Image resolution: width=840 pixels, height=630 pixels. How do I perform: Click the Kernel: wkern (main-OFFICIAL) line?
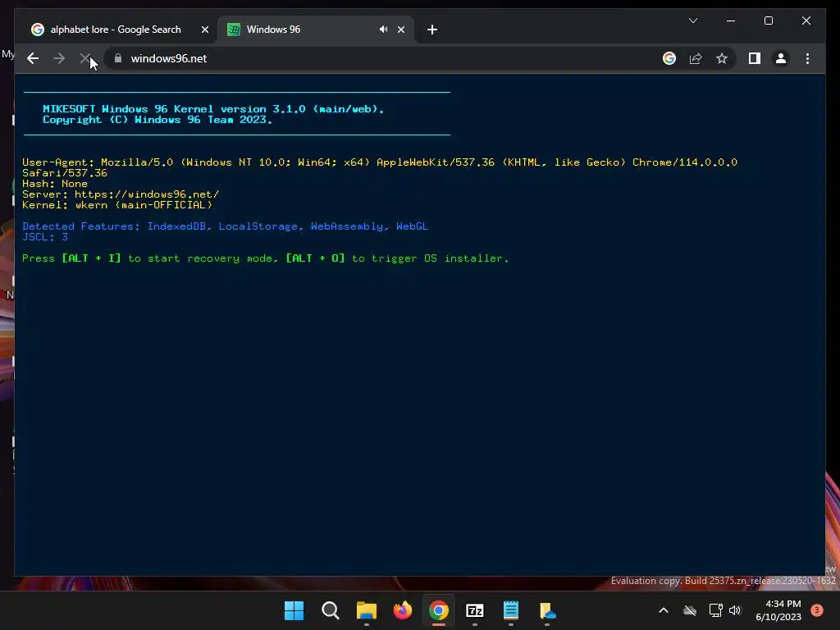pos(117,205)
